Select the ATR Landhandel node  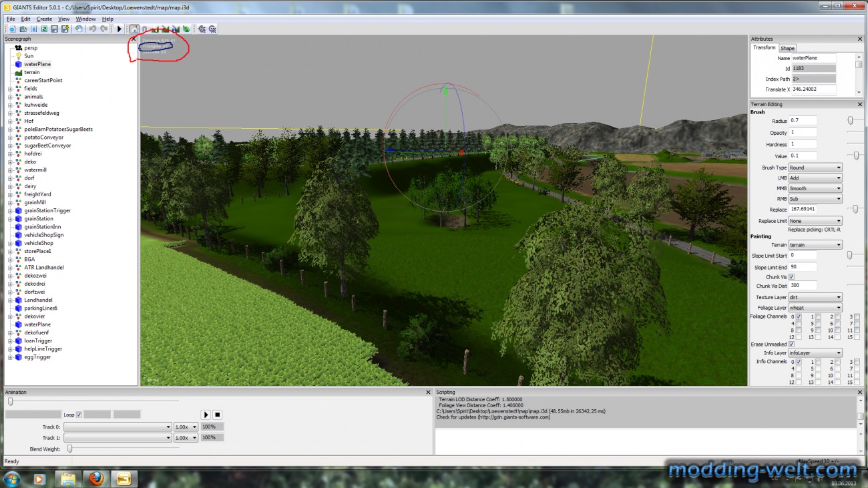tap(44, 268)
